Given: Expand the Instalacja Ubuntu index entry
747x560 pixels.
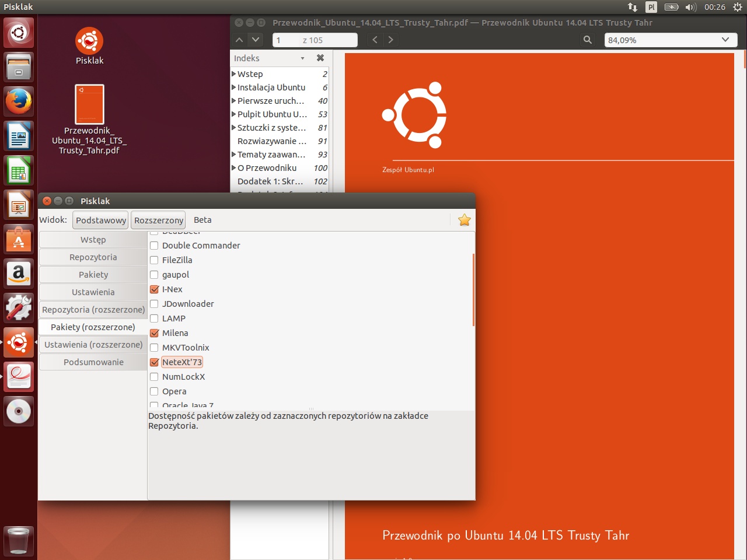Looking at the screenshot, I should 234,87.
